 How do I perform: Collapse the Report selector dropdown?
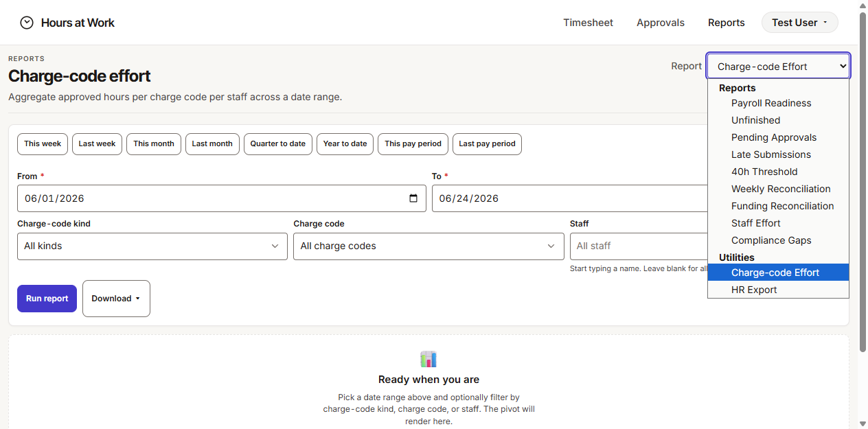(x=779, y=67)
